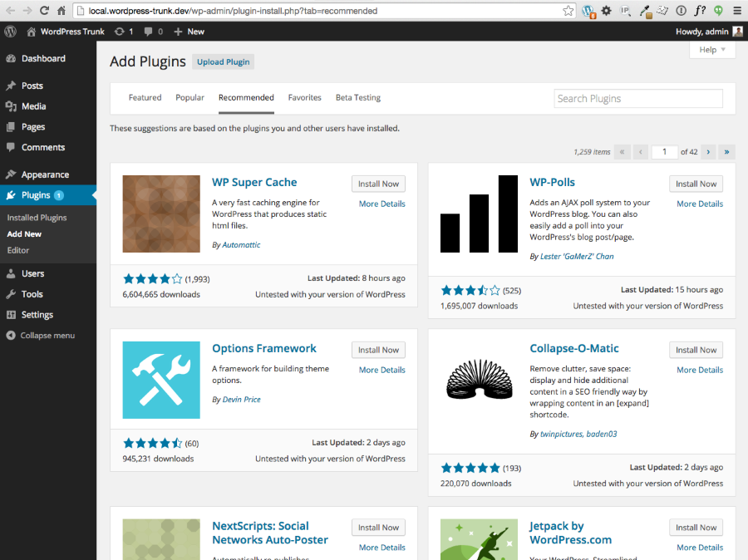Go to the next page of plugins

point(708,152)
